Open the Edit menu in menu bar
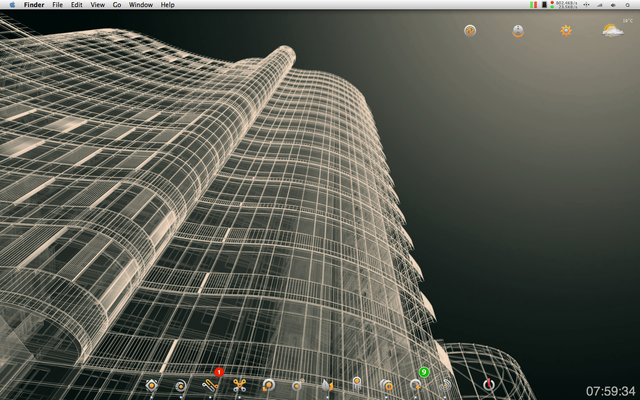This screenshot has width=640, height=400. 77,5
